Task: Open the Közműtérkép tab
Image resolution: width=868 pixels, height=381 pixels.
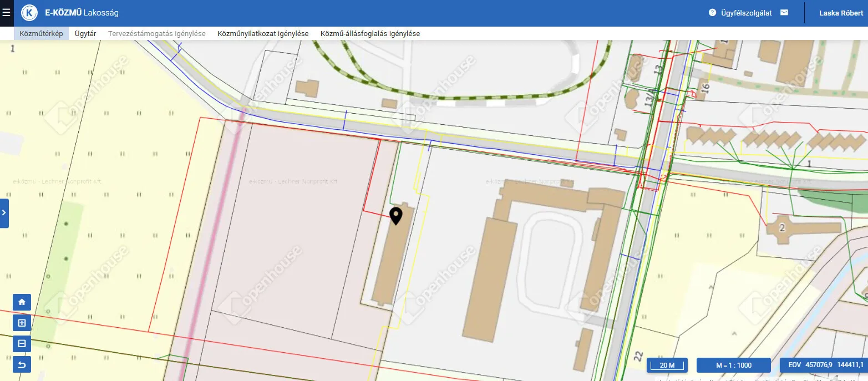Action: (x=41, y=33)
